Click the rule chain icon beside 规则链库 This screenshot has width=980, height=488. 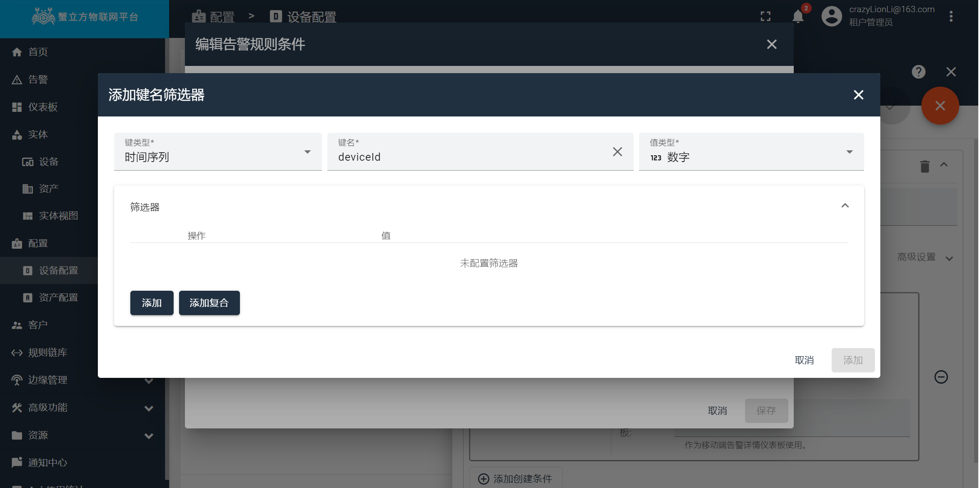pos(17,353)
